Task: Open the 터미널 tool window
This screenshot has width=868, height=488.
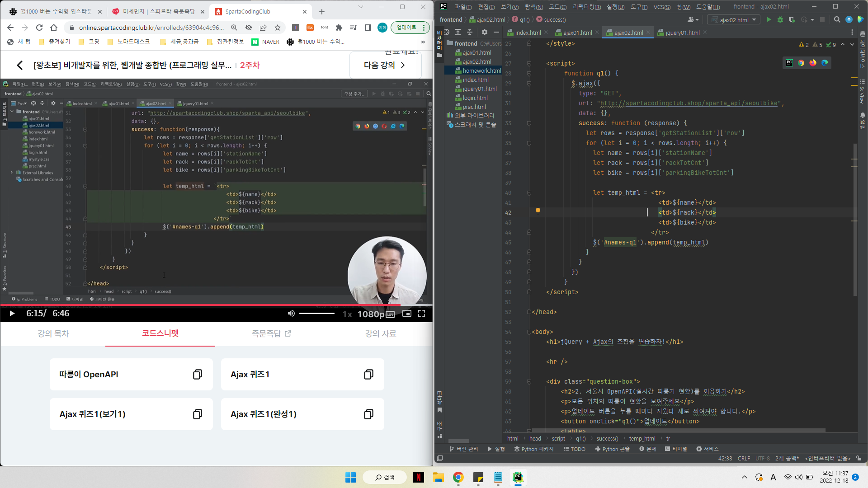Action: [x=676, y=449]
